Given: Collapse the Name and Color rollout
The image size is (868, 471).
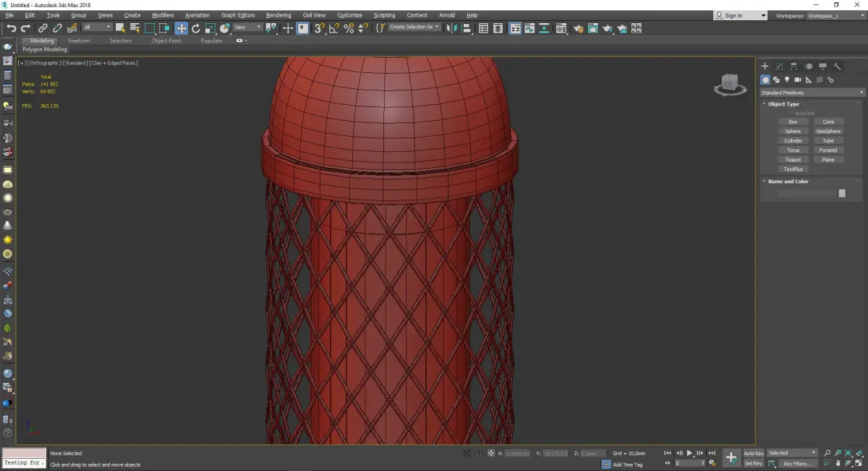Looking at the screenshot, I should tap(788, 182).
